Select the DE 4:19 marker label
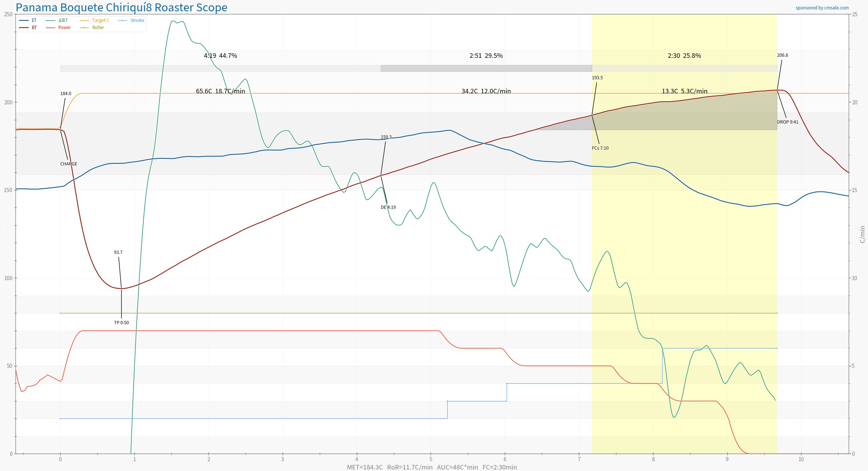The height and width of the screenshot is (471, 868). click(x=388, y=208)
